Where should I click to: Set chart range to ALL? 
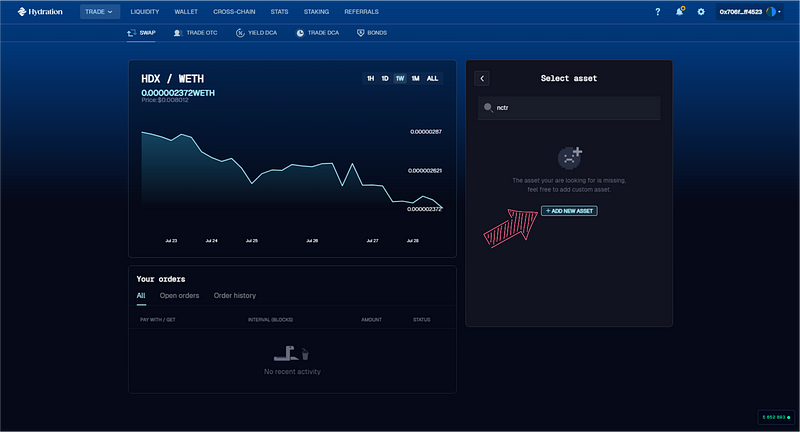pos(432,79)
